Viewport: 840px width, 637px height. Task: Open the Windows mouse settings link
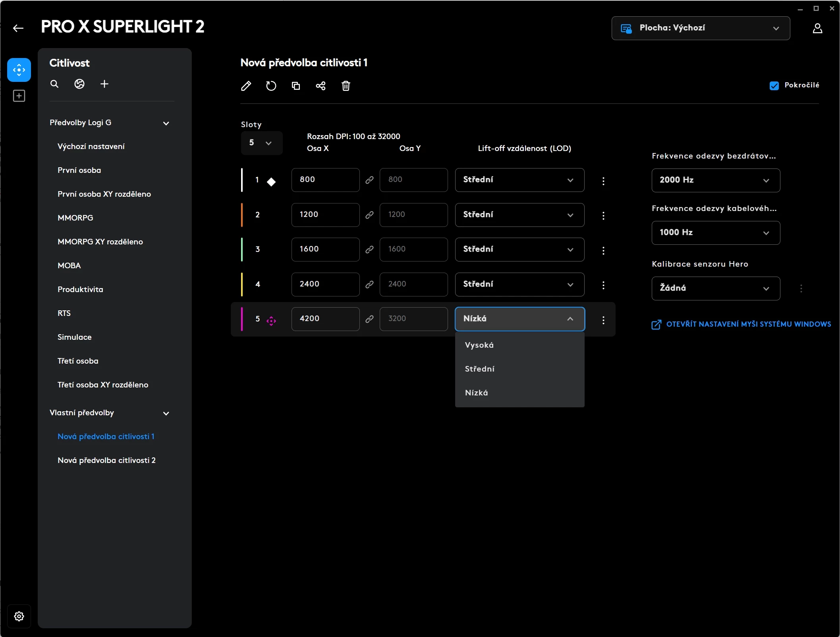coord(741,324)
